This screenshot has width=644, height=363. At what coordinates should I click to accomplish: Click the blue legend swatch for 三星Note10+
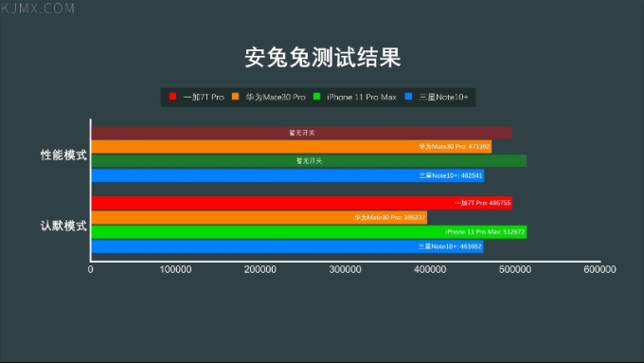(408, 97)
